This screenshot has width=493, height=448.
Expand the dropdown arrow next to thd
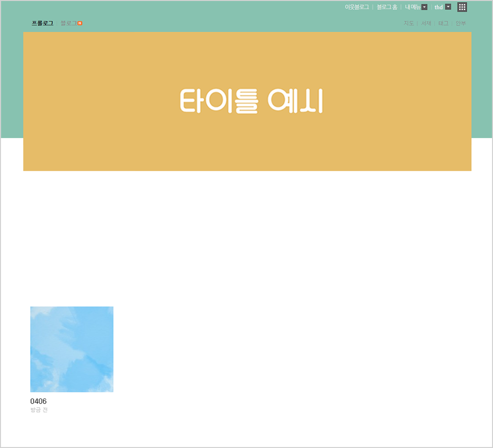[x=448, y=7]
